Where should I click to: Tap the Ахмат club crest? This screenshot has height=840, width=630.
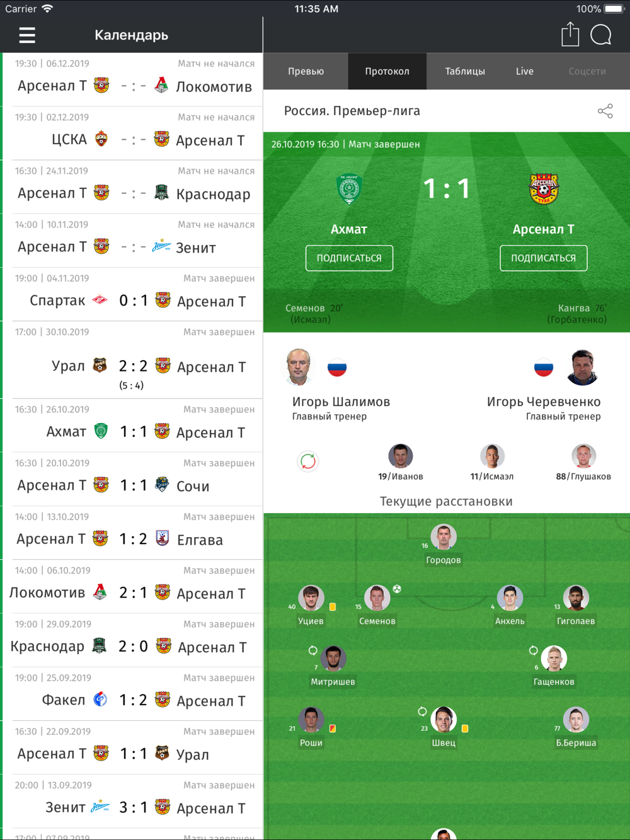coord(349,189)
